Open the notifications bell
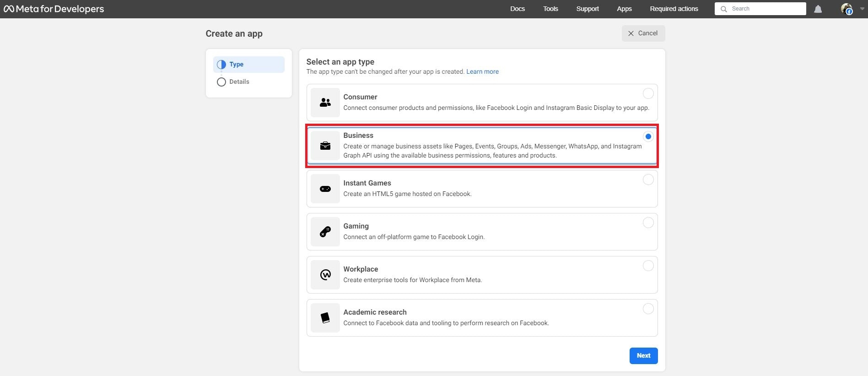The height and width of the screenshot is (376, 868). (x=818, y=9)
